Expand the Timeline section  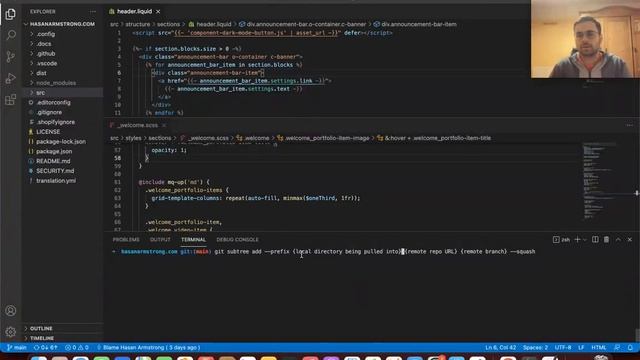click(x=62, y=338)
